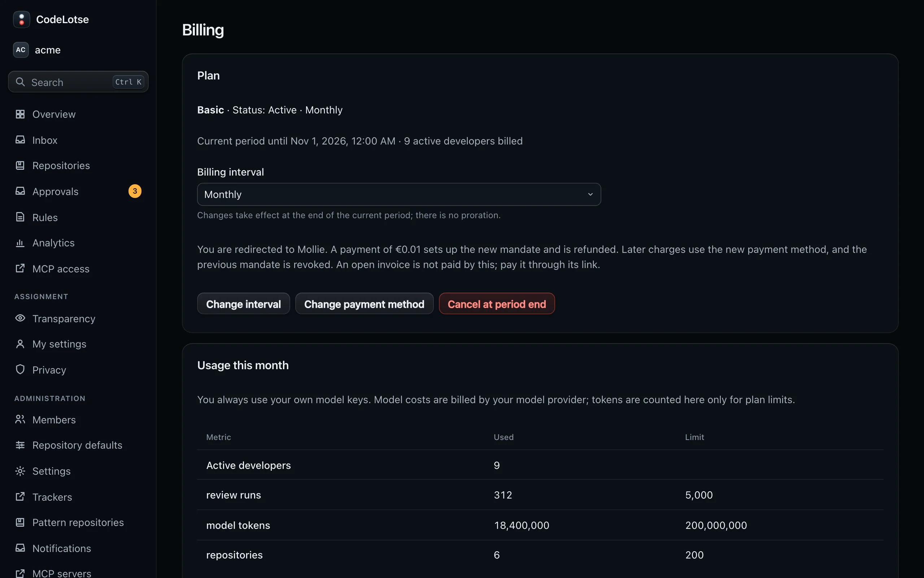Click the MCP access external link icon

(x=20, y=268)
